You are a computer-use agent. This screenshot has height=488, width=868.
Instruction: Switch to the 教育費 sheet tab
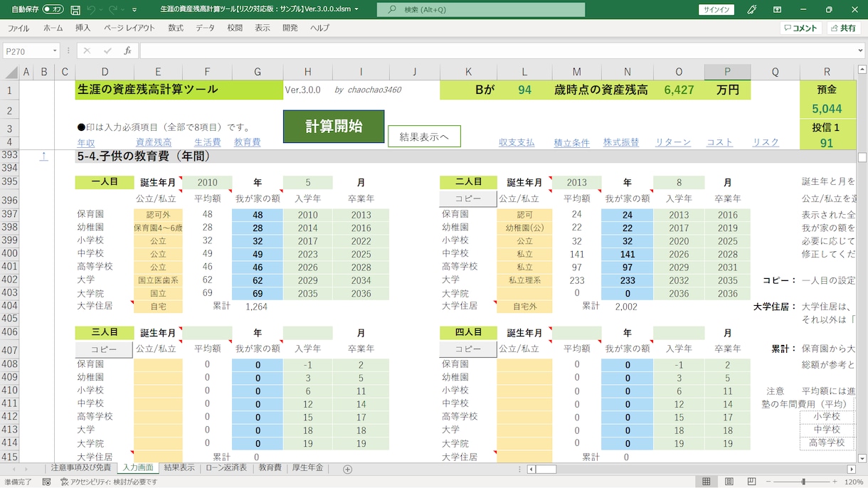(x=270, y=468)
